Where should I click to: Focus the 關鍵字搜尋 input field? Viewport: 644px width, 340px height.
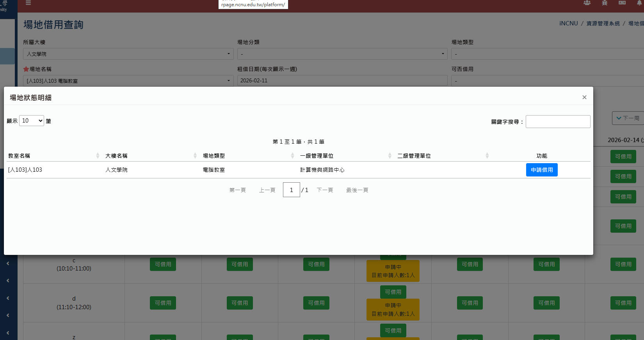pyautogui.click(x=558, y=121)
